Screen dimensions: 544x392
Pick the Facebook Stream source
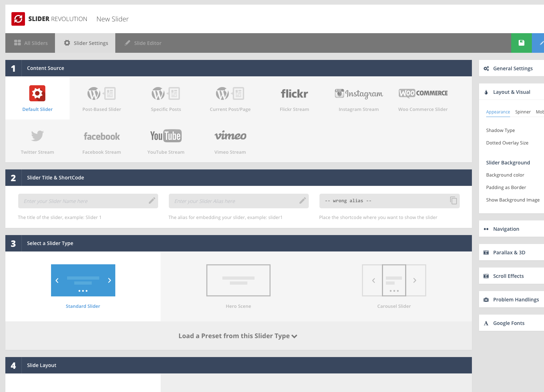pos(102,141)
